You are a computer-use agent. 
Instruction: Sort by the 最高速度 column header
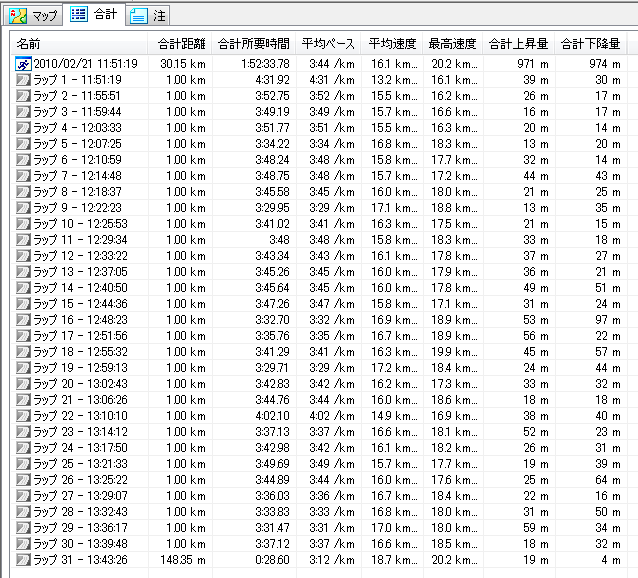tap(453, 44)
